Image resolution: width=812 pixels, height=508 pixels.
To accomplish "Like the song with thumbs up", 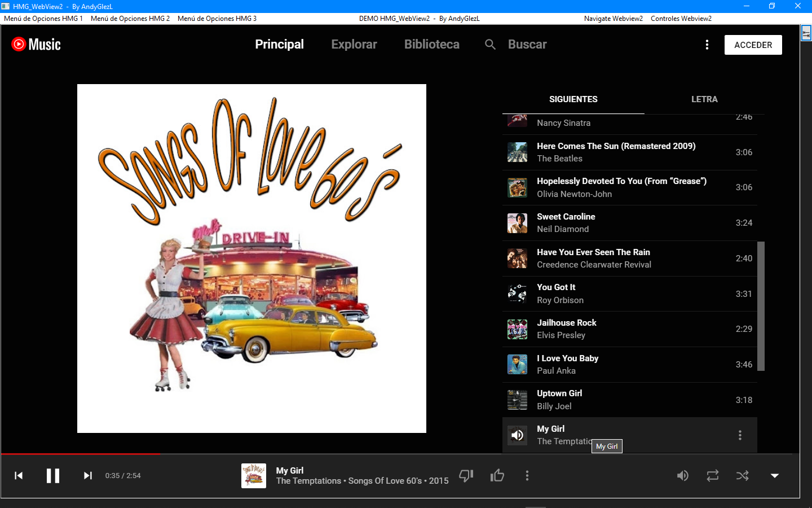I will (x=497, y=476).
